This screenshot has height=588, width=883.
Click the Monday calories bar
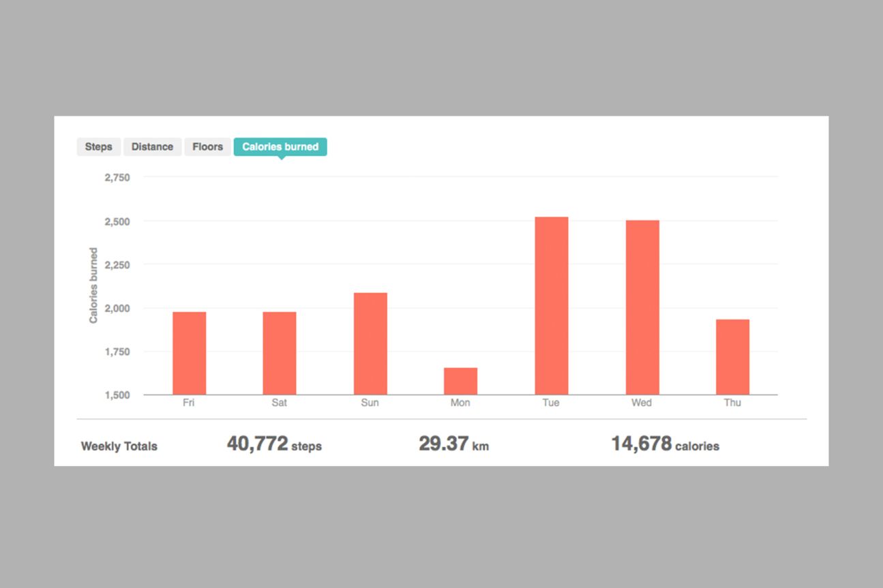coord(461,382)
